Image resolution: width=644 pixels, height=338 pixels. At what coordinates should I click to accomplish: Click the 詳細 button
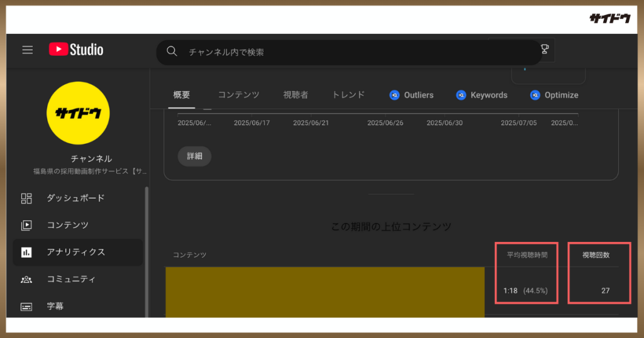194,156
